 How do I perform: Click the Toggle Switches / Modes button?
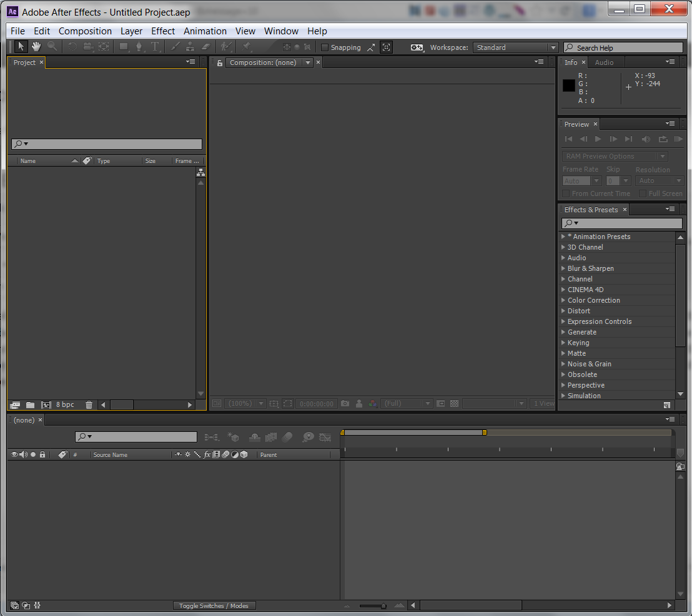click(214, 605)
